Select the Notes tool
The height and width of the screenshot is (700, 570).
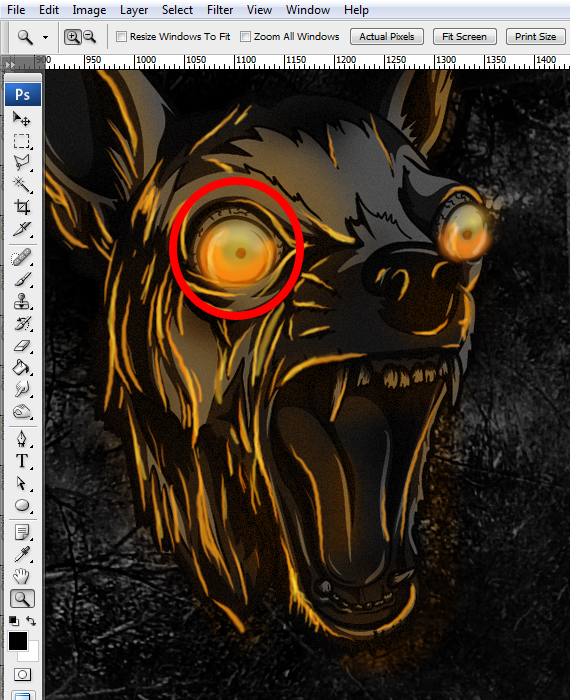pyautogui.click(x=21, y=533)
